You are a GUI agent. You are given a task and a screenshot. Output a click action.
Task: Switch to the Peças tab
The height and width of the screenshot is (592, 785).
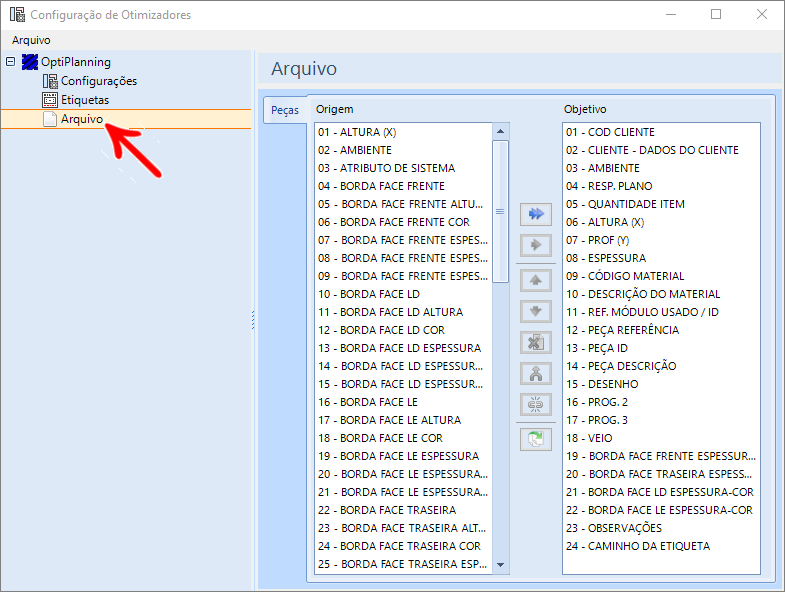pyautogui.click(x=285, y=110)
